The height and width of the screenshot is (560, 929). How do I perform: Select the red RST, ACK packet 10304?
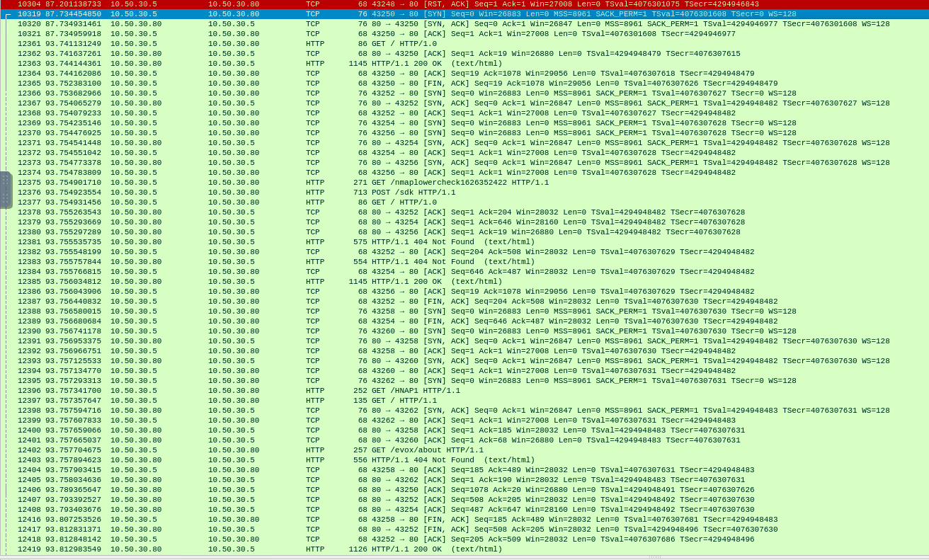[x=425, y=4]
